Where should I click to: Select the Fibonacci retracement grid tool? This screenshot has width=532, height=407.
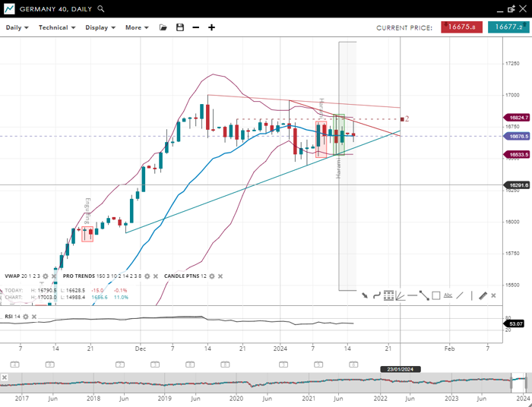388,295
